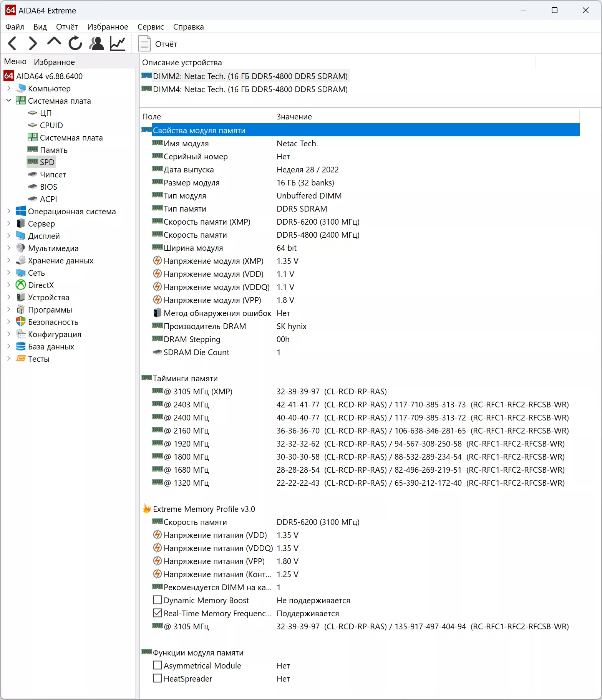Click the DIMM4 memory module icon
The width and height of the screenshot is (602, 700).
click(x=147, y=89)
